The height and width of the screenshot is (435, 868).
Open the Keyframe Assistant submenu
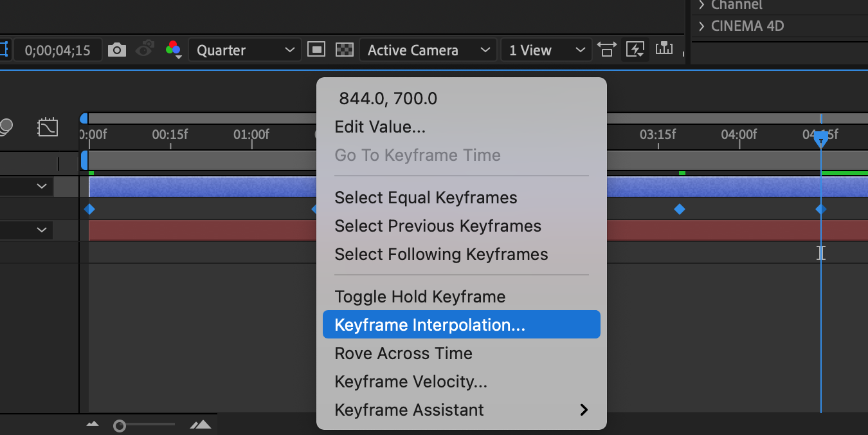[461, 410]
